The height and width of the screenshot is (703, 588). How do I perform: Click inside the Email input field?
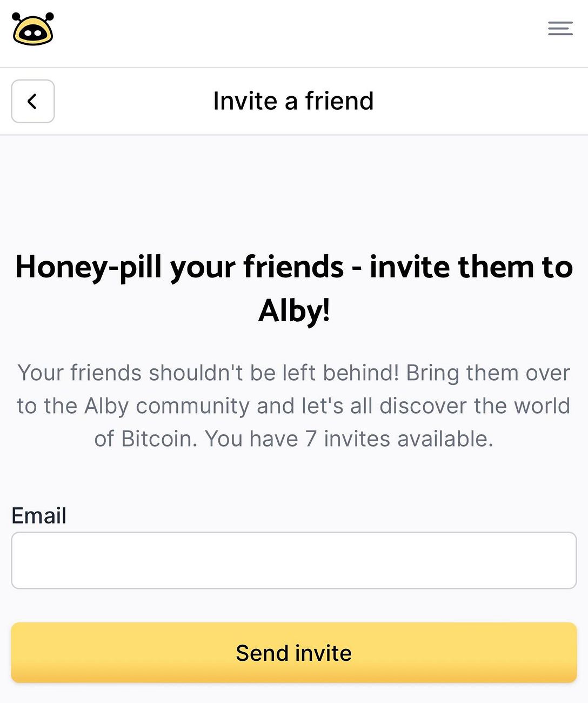294,560
